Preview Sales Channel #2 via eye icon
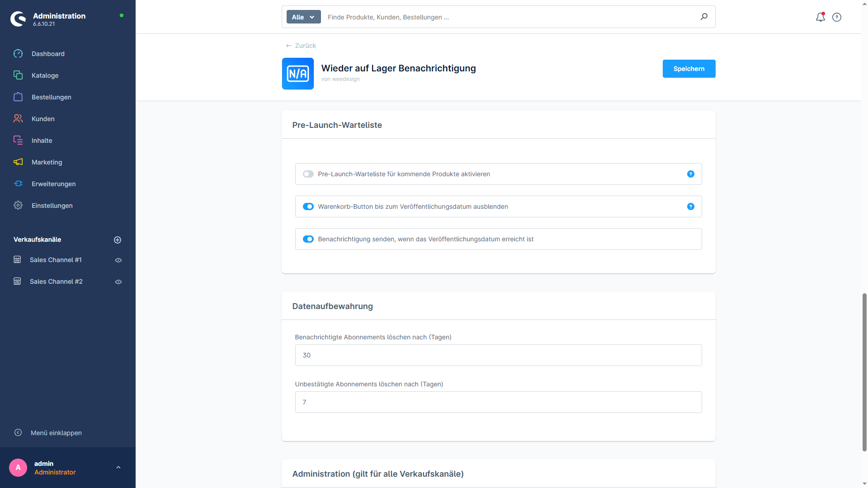 click(118, 282)
